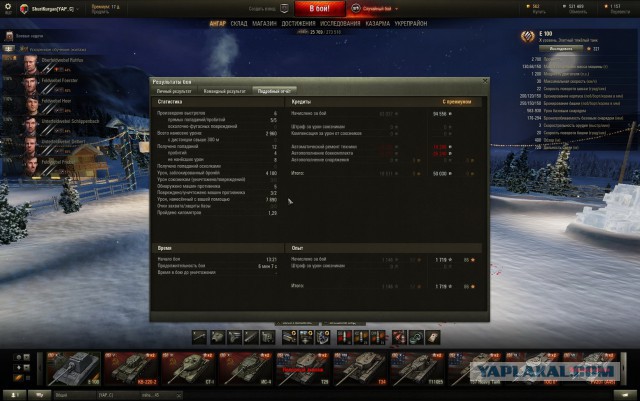Click the notification center icon bottom right
Screen dimensions: 640x401
click(x=625, y=395)
